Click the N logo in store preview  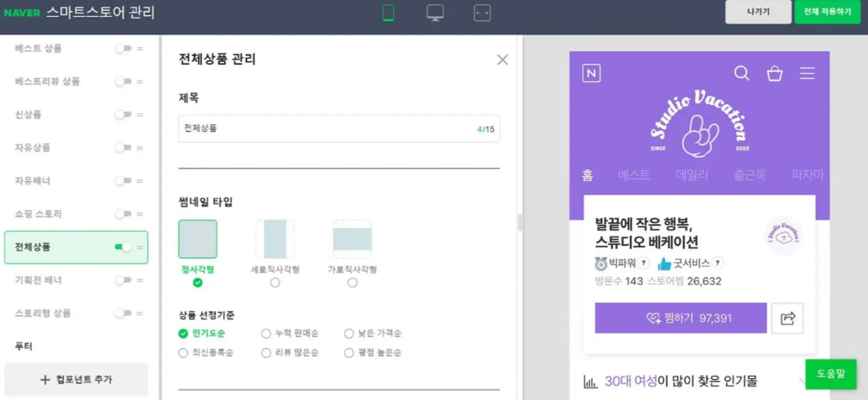click(x=591, y=74)
